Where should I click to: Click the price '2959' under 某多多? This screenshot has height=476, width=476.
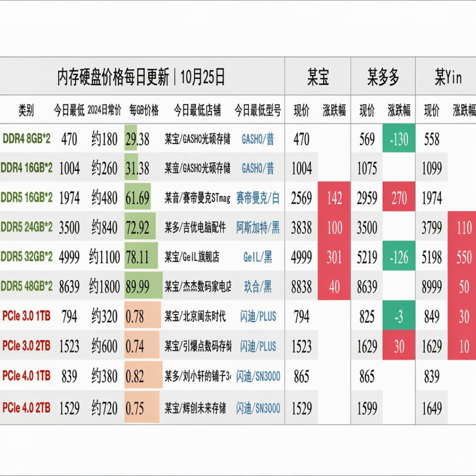pyautogui.click(x=367, y=198)
